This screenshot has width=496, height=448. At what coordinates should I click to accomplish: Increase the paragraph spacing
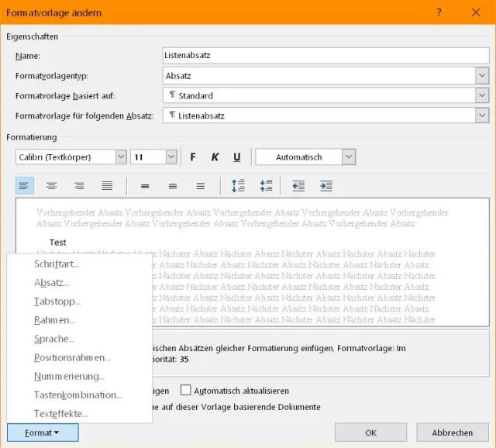[x=238, y=186]
